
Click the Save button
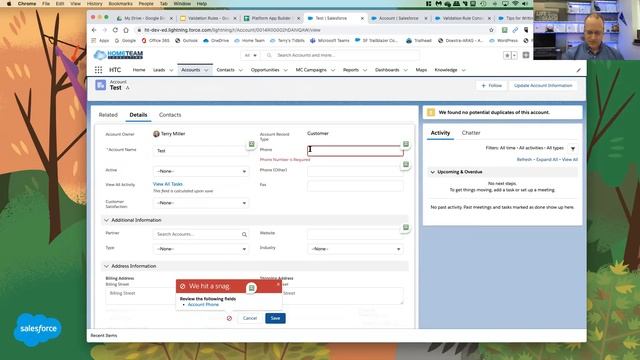[x=276, y=318]
